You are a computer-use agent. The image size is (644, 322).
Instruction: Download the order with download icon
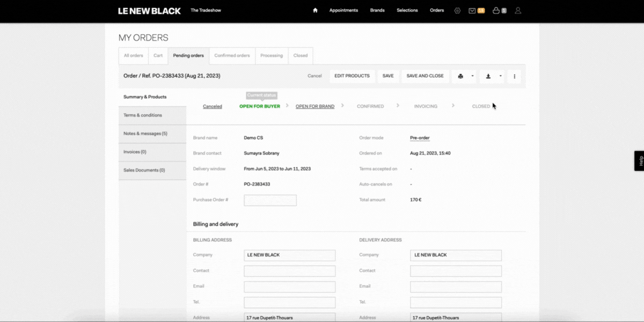click(x=488, y=76)
